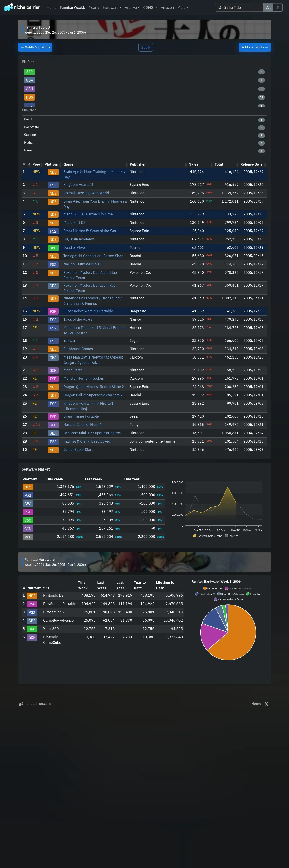This screenshot has height=868, width=289.
Task: Click the nichebarrier.com footer logo
Action: pyautogui.click(x=35, y=704)
